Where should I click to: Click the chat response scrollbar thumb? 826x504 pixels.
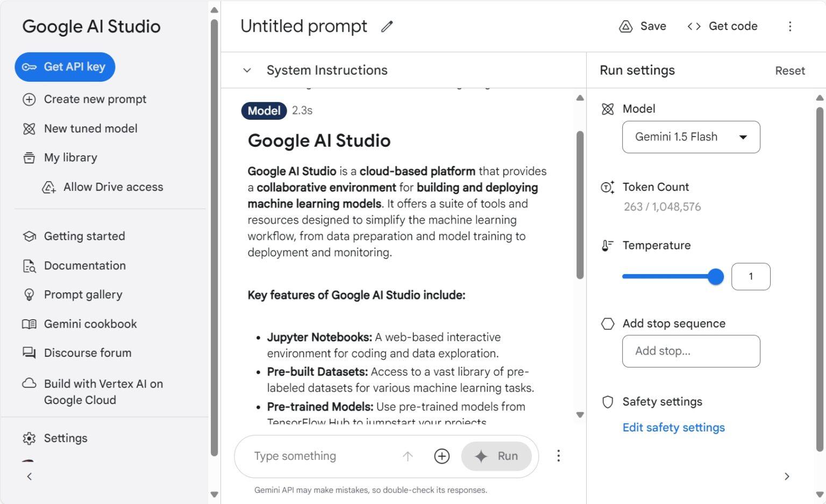(580, 205)
